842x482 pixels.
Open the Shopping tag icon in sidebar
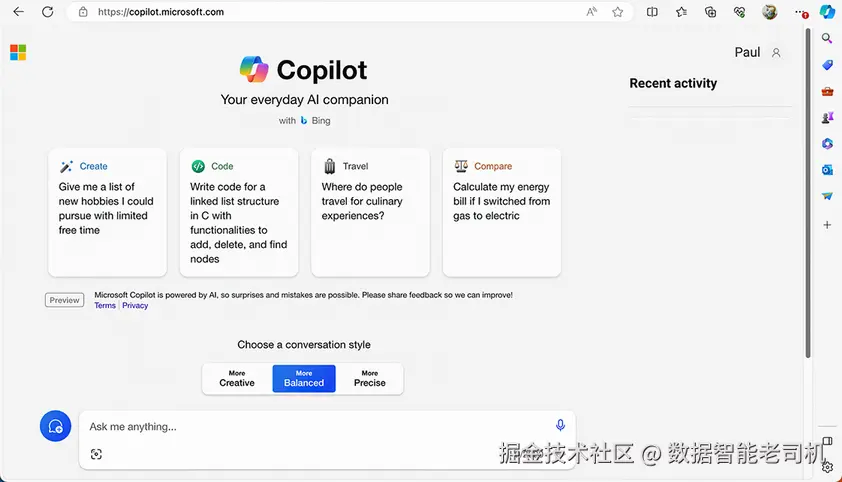click(827, 65)
